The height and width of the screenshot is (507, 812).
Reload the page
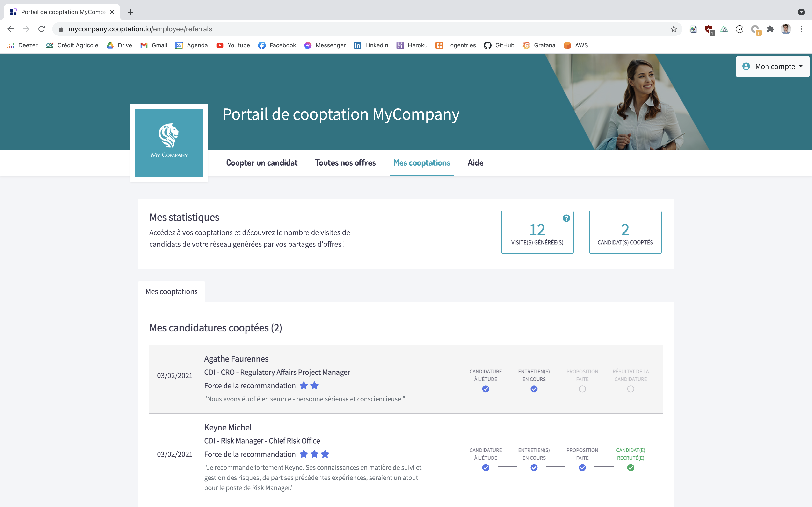[x=42, y=29]
